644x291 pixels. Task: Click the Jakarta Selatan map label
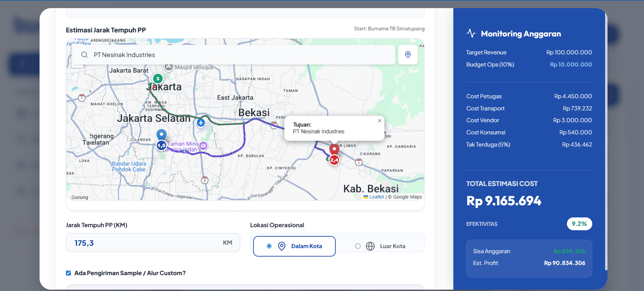tap(154, 118)
